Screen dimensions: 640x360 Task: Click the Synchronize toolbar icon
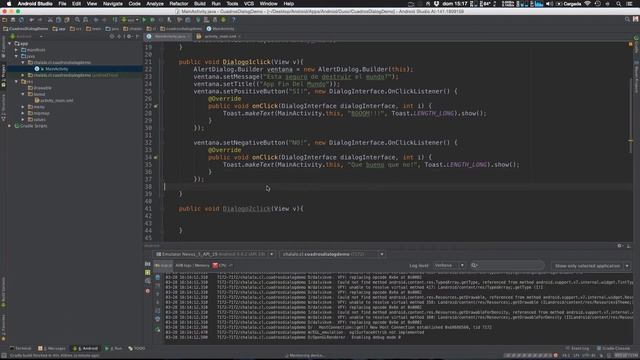click(22, 20)
